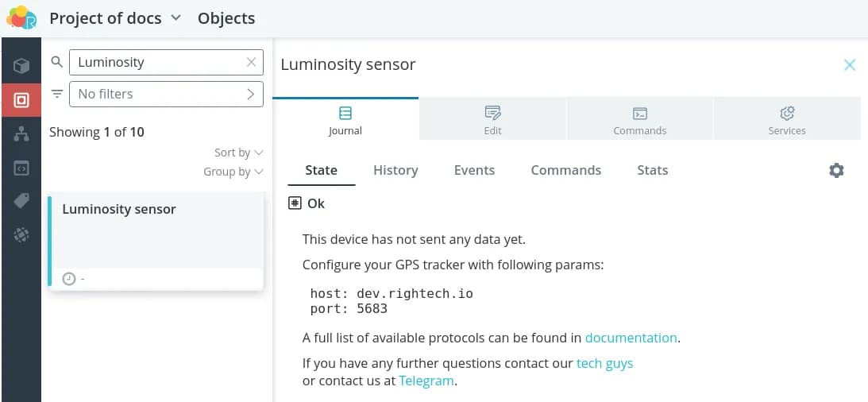The width and height of the screenshot is (868, 402).
Task: Open the documentation link
Action: (x=631, y=338)
